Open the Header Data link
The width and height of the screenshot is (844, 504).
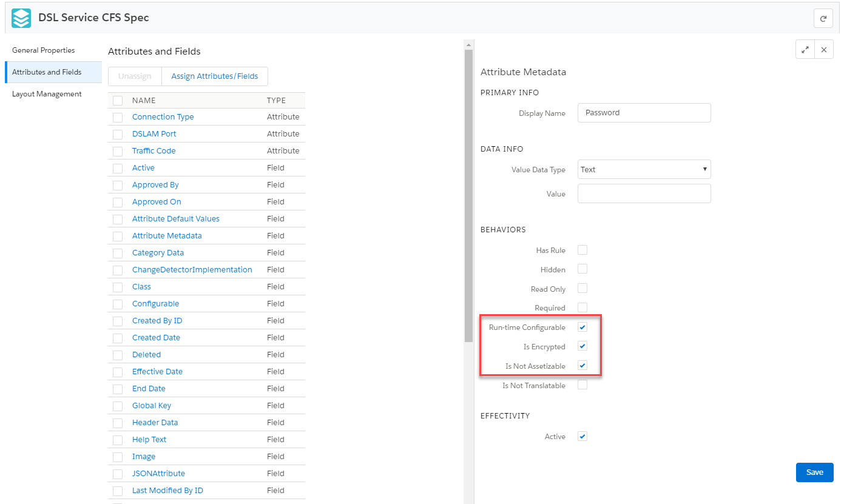click(155, 422)
